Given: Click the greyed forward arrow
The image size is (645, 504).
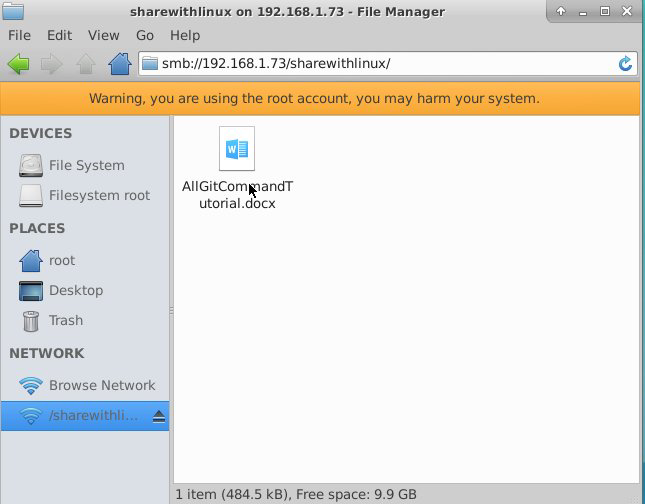Looking at the screenshot, I should 52,64.
